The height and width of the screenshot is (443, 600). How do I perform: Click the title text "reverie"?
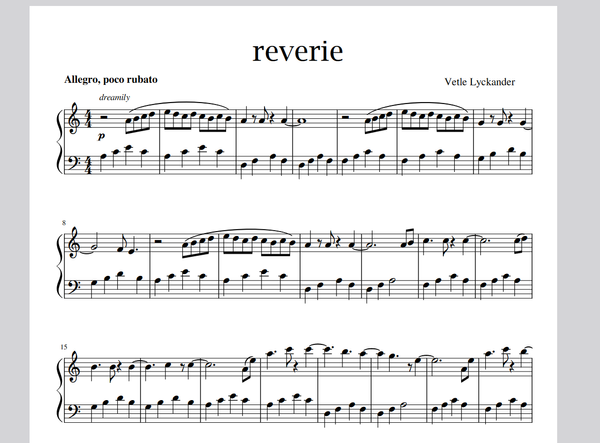[299, 50]
